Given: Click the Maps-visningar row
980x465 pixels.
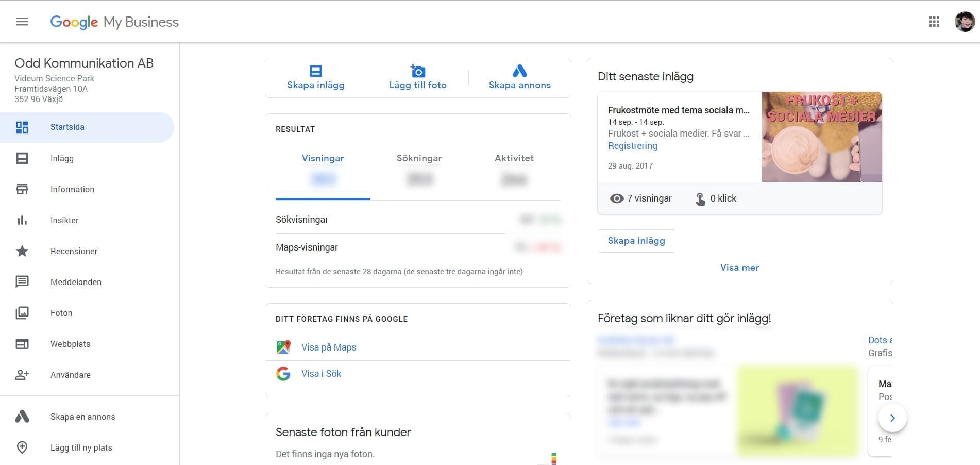Looking at the screenshot, I should click(418, 247).
